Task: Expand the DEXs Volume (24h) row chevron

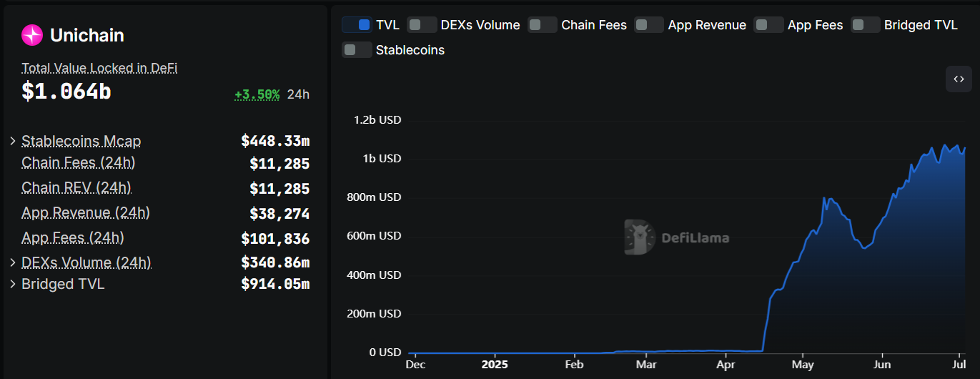Action: [x=12, y=262]
